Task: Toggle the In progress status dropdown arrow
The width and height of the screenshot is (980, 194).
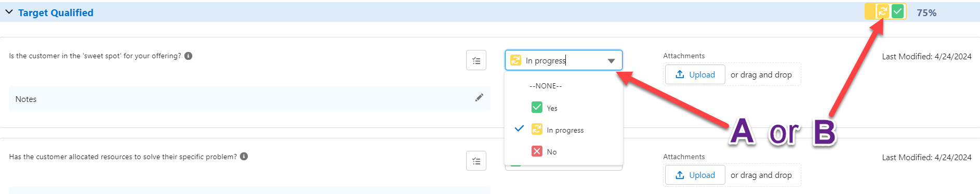Action: tap(611, 61)
